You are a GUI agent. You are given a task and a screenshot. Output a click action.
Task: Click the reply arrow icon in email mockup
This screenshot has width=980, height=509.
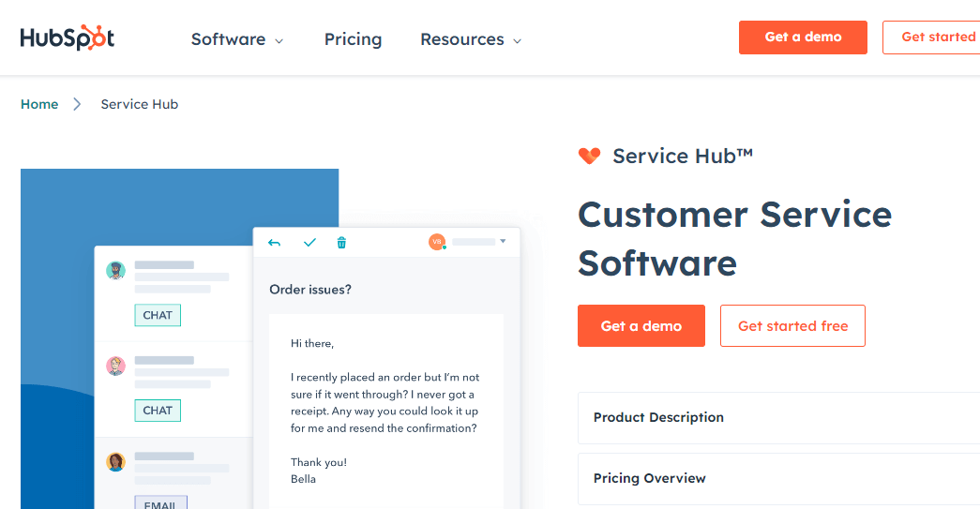pos(275,243)
